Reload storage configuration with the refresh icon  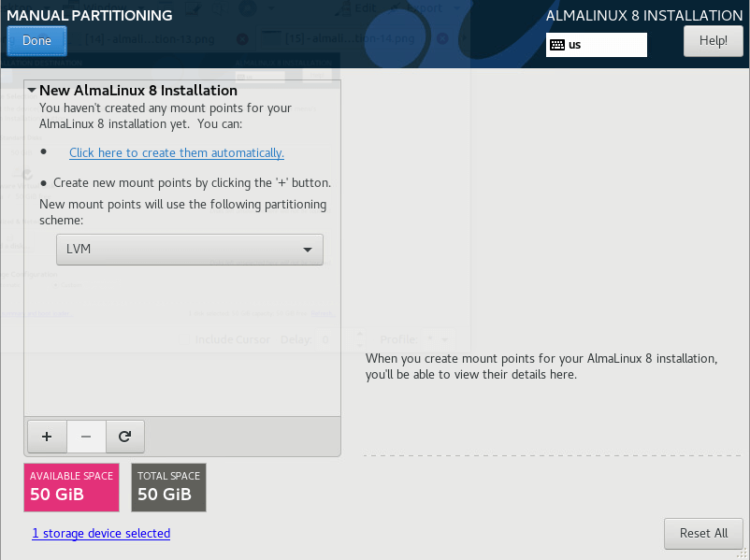tap(124, 437)
